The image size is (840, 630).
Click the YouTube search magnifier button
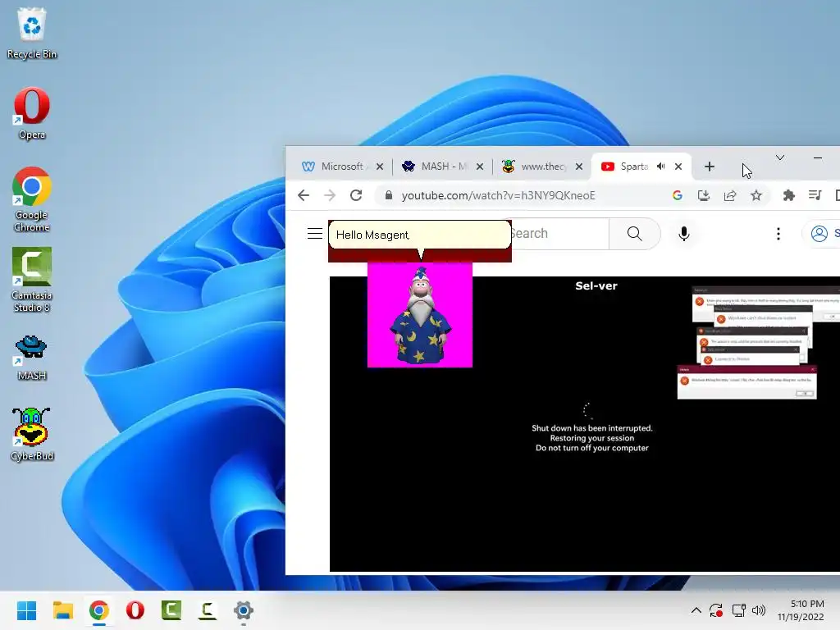pos(634,234)
